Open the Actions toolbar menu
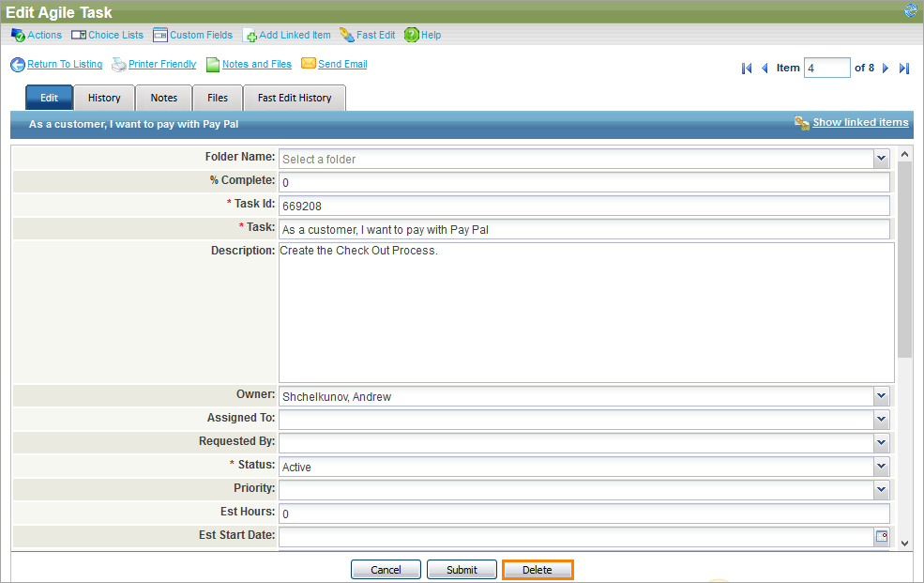Viewport: 924px width, 583px height. pyautogui.click(x=45, y=36)
